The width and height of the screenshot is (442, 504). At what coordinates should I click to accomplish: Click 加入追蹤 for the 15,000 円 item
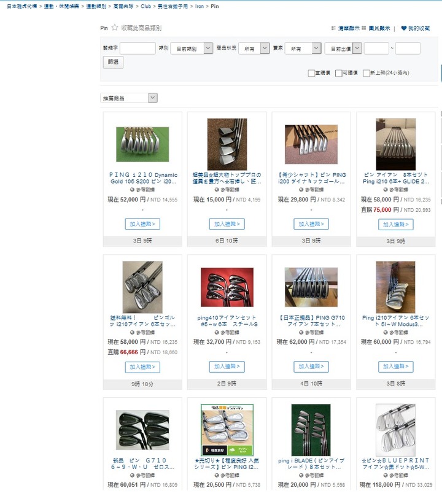coord(227,224)
